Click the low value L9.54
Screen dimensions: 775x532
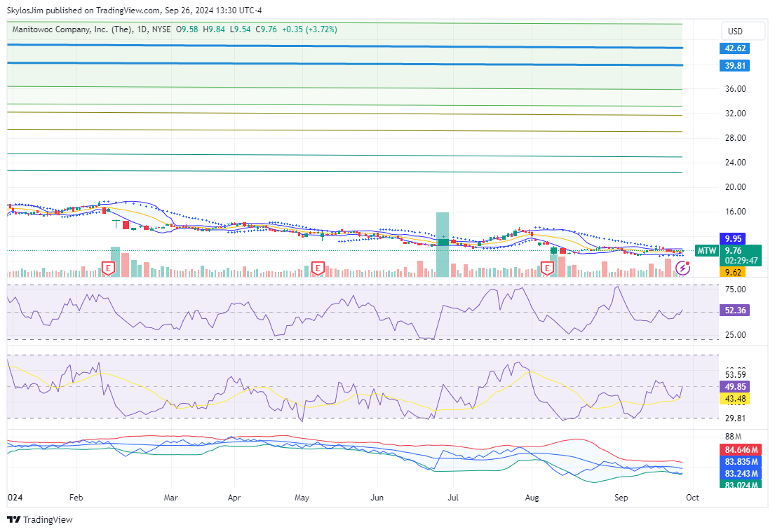coord(240,29)
